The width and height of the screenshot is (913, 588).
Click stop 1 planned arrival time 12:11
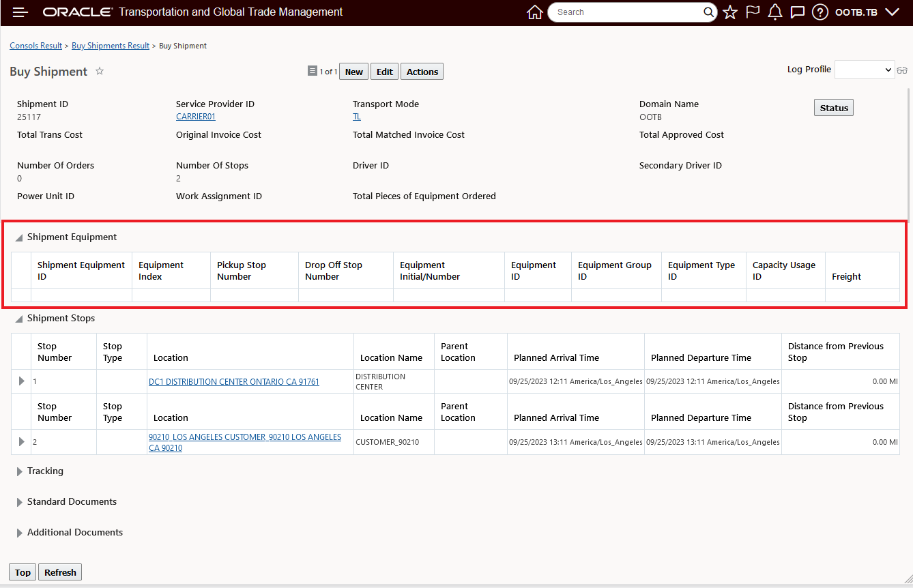pyautogui.click(x=575, y=381)
